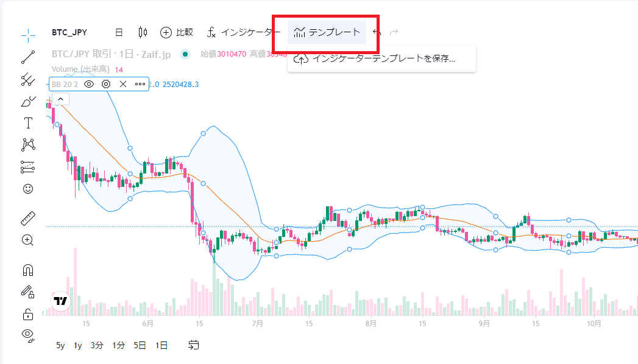Image resolution: width=638 pixels, height=364 pixels.
Task: Open the インジケーター button
Action: click(x=243, y=32)
